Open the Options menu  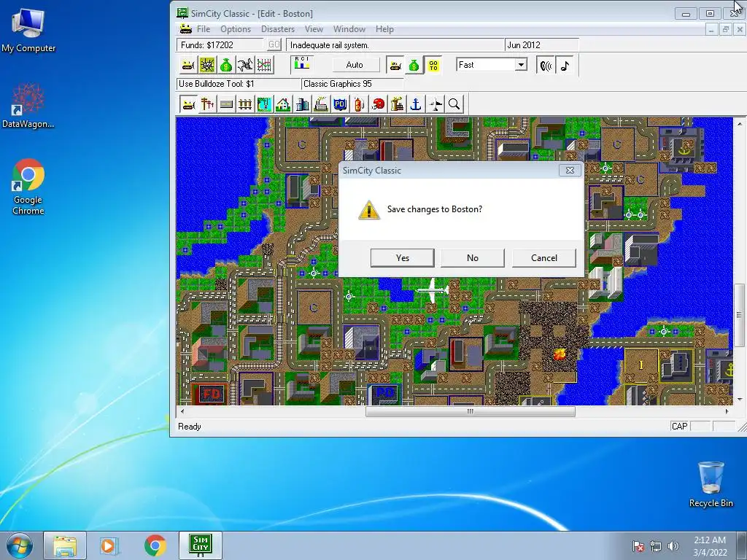click(236, 29)
